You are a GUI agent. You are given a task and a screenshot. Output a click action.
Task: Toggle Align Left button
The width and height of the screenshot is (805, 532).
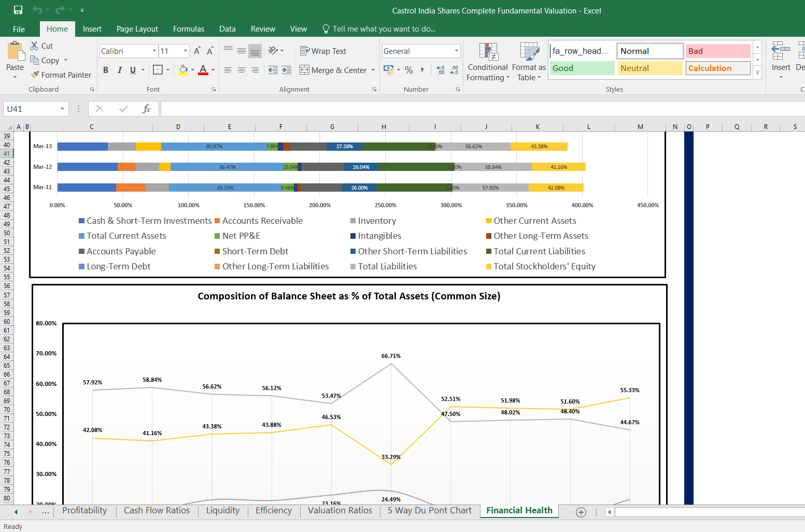click(x=228, y=70)
